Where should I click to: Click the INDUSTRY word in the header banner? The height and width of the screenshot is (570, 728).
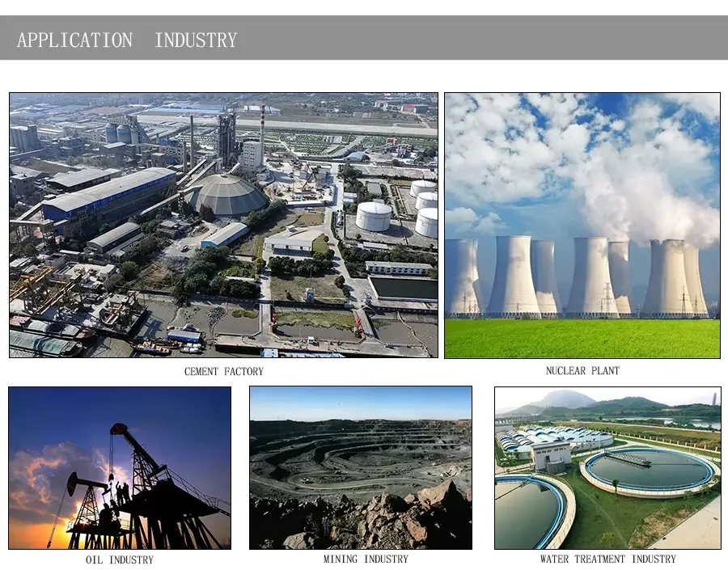tap(196, 40)
